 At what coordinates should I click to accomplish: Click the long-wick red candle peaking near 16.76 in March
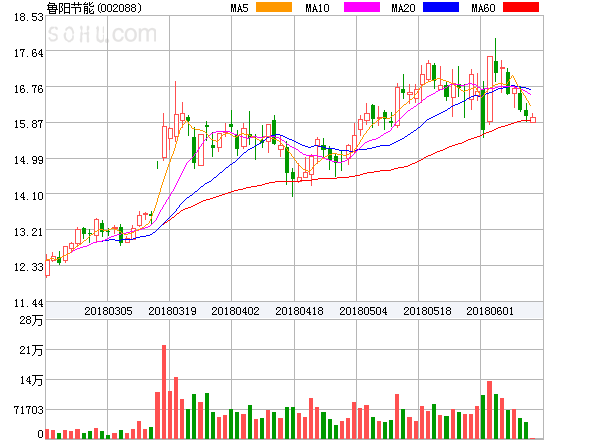click(176, 111)
